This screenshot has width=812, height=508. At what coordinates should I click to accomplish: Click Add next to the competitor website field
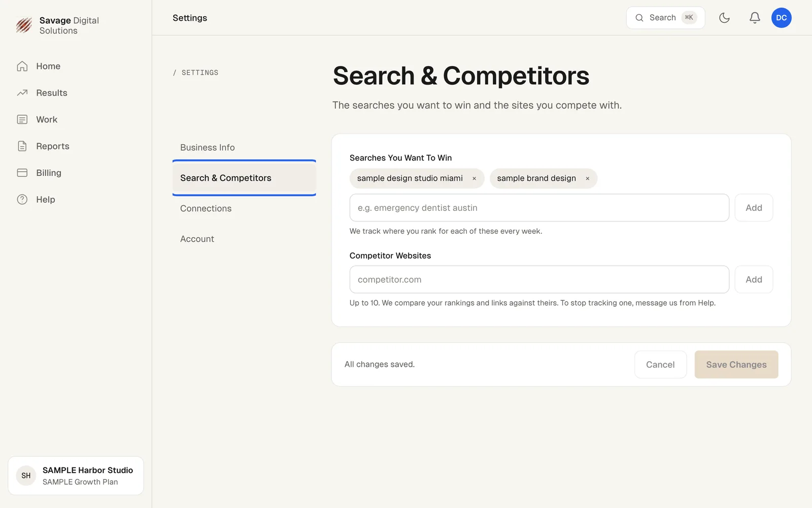[x=754, y=279]
